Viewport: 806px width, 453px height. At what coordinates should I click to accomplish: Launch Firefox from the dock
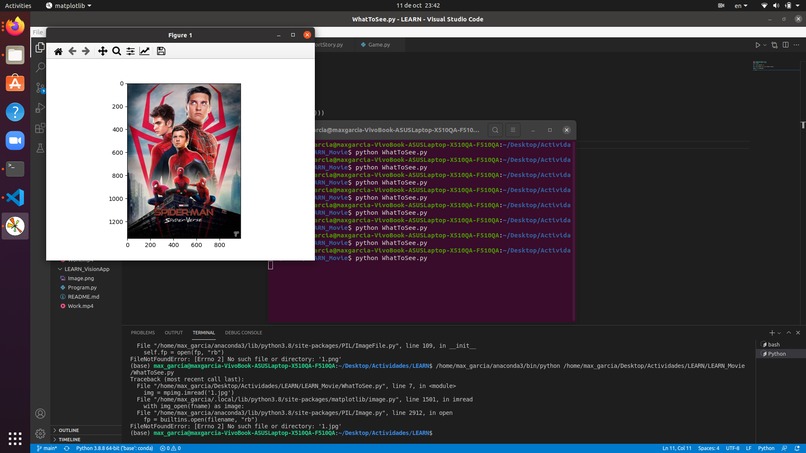(15, 26)
